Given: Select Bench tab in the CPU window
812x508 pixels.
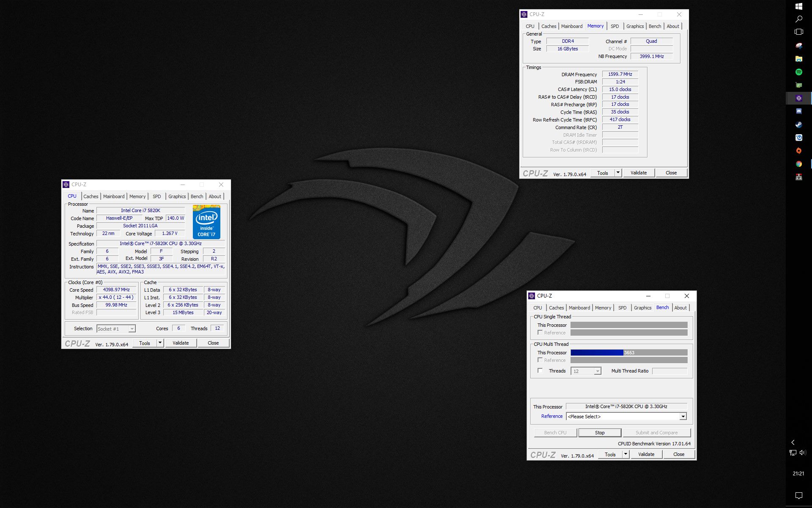Looking at the screenshot, I should (197, 196).
